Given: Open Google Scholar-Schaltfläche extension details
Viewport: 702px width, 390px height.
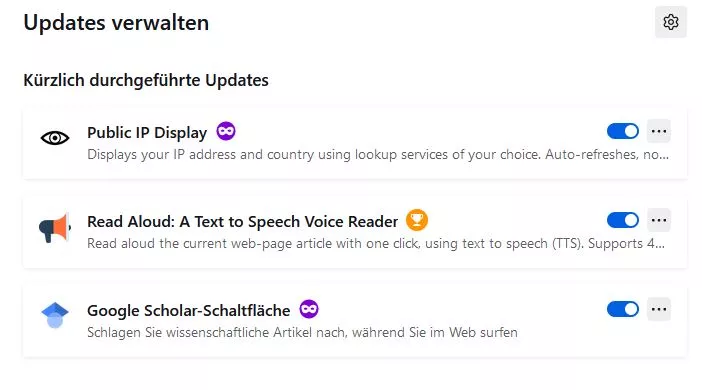Looking at the screenshot, I should point(188,311).
